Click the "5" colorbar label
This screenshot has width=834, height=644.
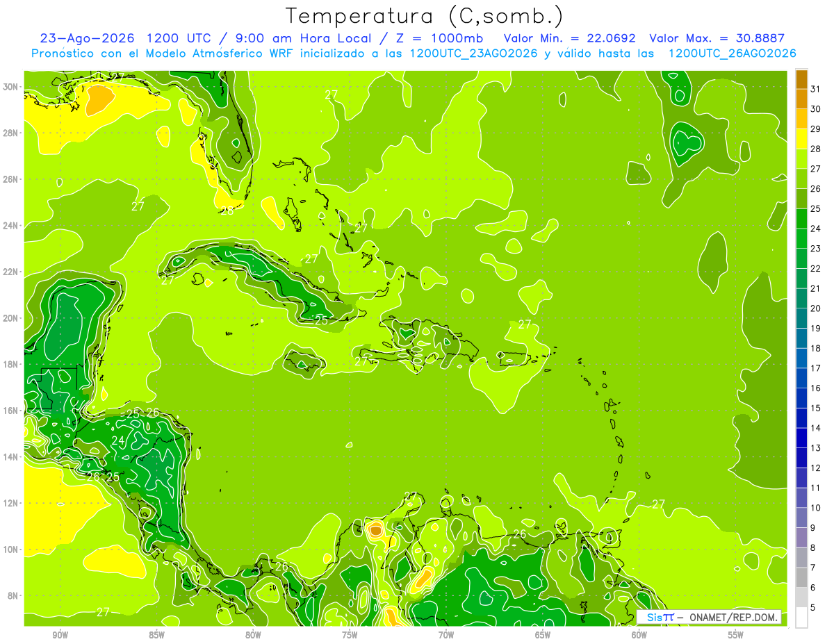tap(813, 608)
